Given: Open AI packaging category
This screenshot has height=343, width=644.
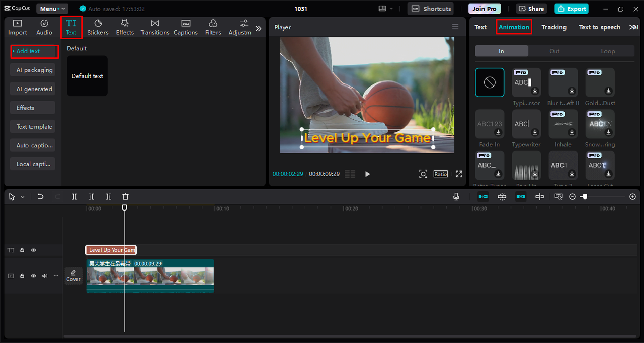Looking at the screenshot, I should (33, 70).
